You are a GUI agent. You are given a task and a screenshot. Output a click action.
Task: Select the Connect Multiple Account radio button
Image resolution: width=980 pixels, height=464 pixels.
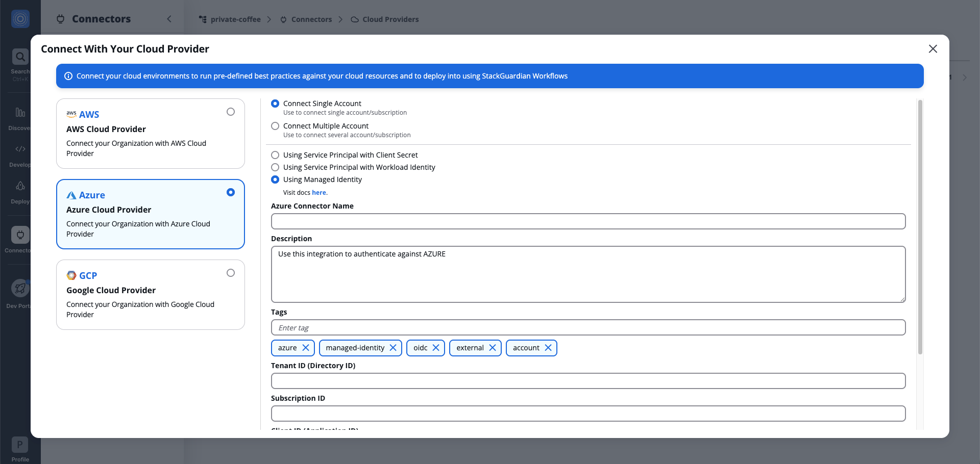pos(276,126)
